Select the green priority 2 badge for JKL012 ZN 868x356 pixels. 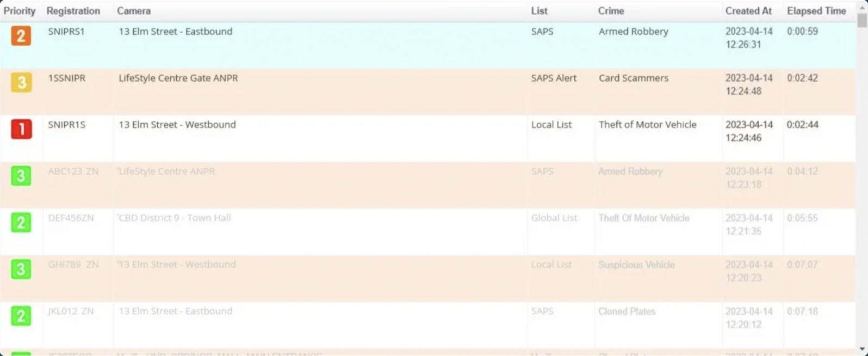click(x=21, y=316)
